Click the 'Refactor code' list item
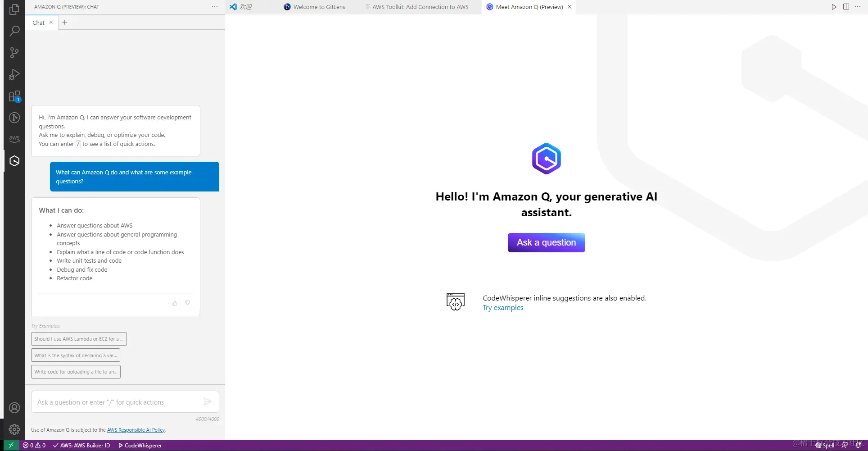868x451 pixels. click(74, 278)
